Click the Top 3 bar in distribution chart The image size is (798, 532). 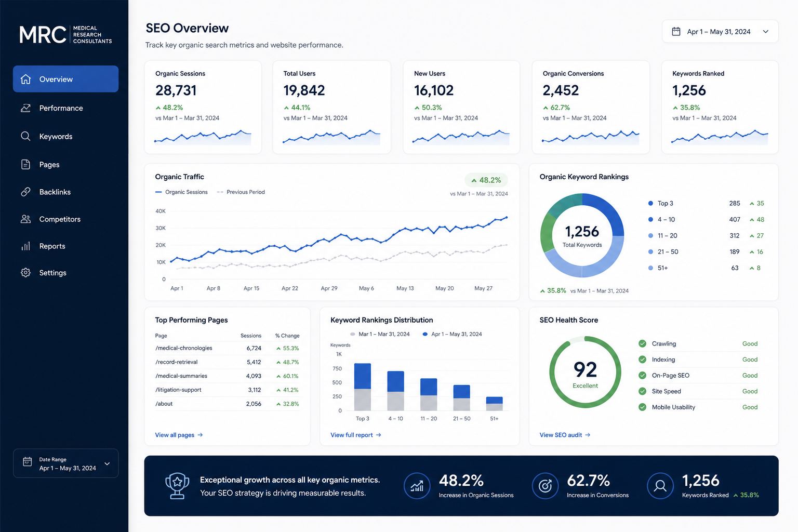[363, 387]
